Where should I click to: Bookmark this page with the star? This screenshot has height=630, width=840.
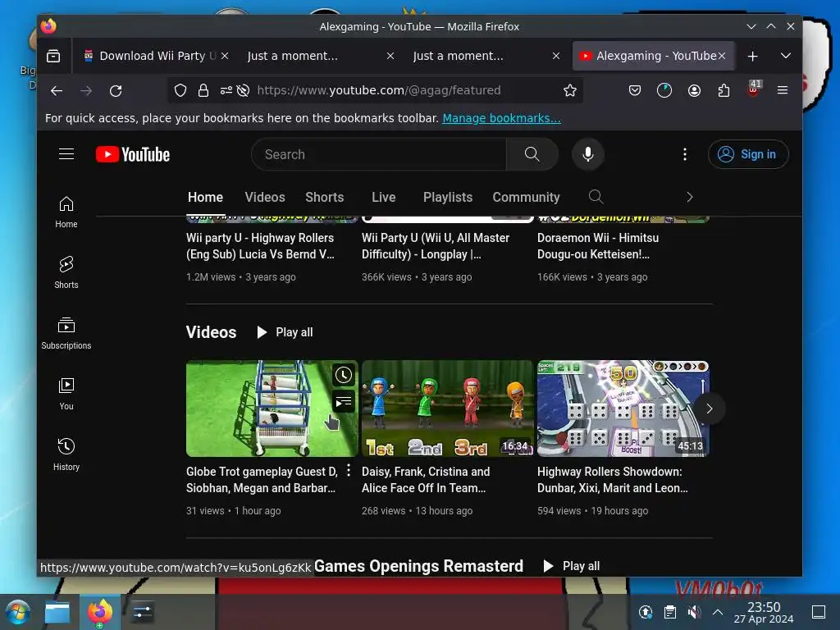click(570, 90)
